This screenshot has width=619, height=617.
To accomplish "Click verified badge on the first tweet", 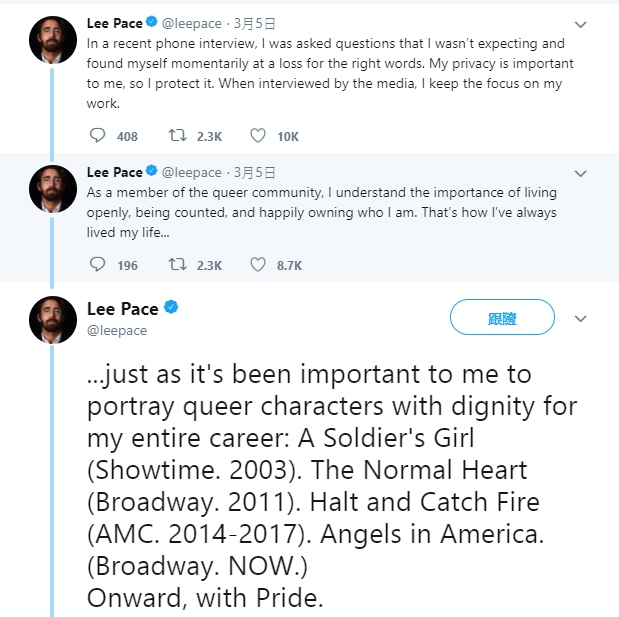I will tap(151, 20).
